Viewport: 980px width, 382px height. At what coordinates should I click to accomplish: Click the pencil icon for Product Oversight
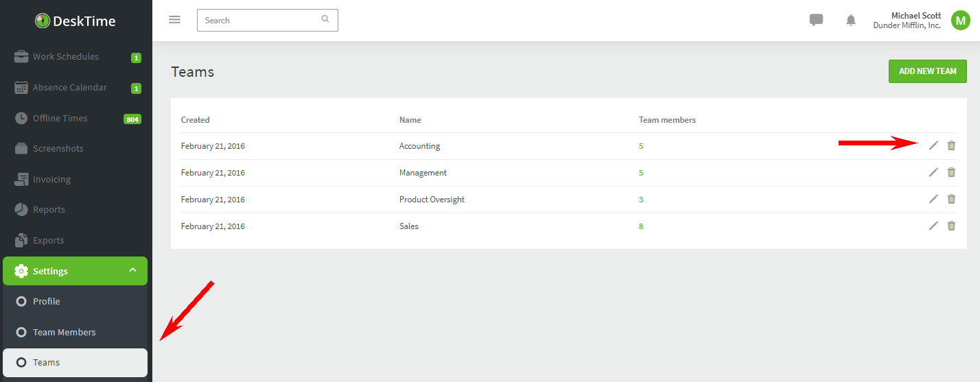[x=933, y=199]
